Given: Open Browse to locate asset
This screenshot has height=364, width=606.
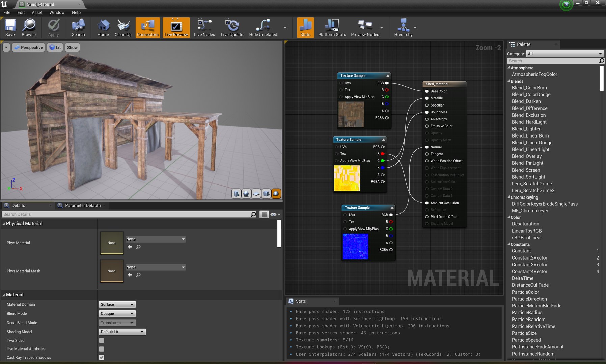Looking at the screenshot, I should pos(29,28).
